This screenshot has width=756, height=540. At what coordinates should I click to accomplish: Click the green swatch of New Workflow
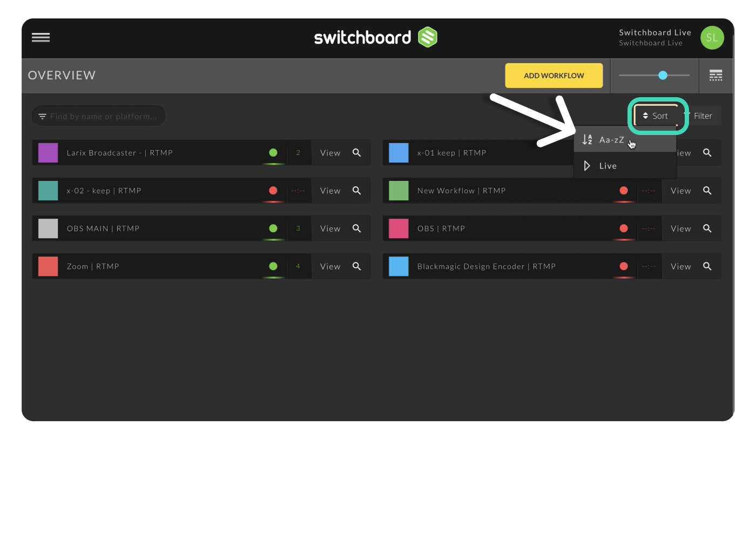tap(399, 191)
